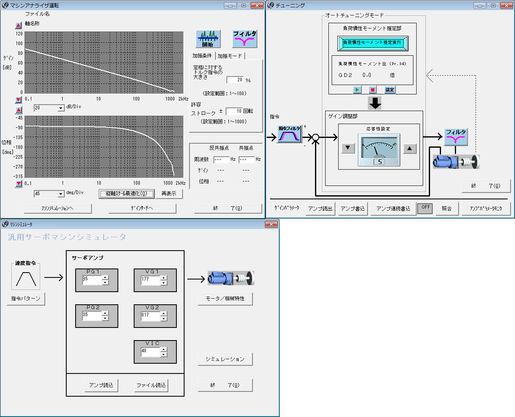The image size is (515, 417).
Task: Click アンプ書込 in the Tuning bottom bar
Action: (x=352, y=208)
